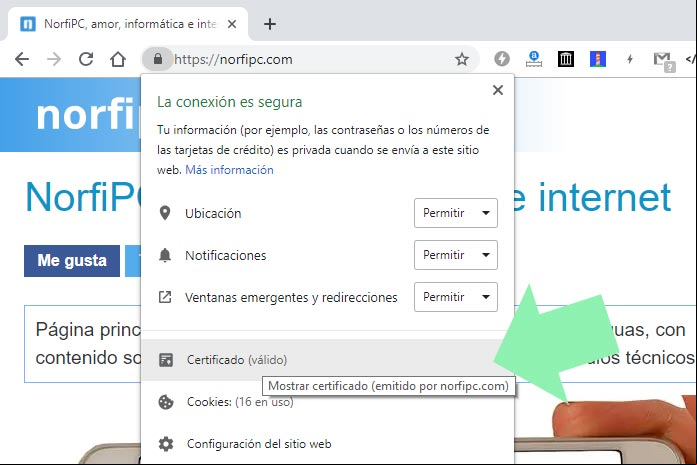Screen dimensions: 697x465
Task: Reload the page with the refresh icon
Action: (x=86, y=59)
